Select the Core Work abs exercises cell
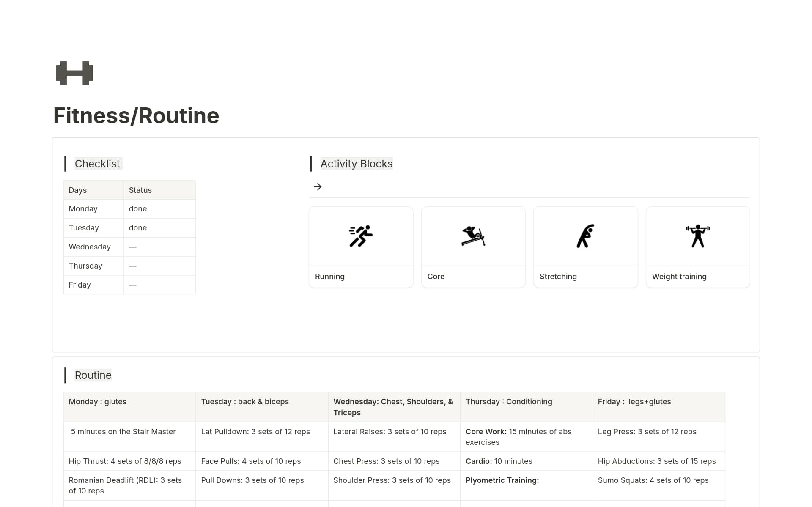The image size is (812, 507). pyautogui.click(x=518, y=436)
